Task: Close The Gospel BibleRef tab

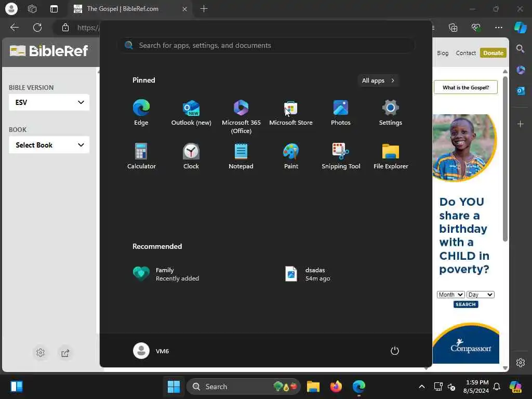Action: tap(184, 9)
